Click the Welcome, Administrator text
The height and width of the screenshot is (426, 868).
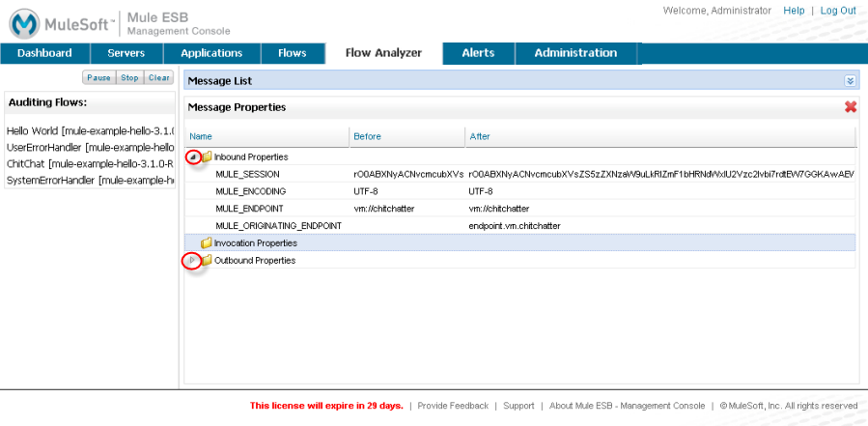(x=716, y=11)
